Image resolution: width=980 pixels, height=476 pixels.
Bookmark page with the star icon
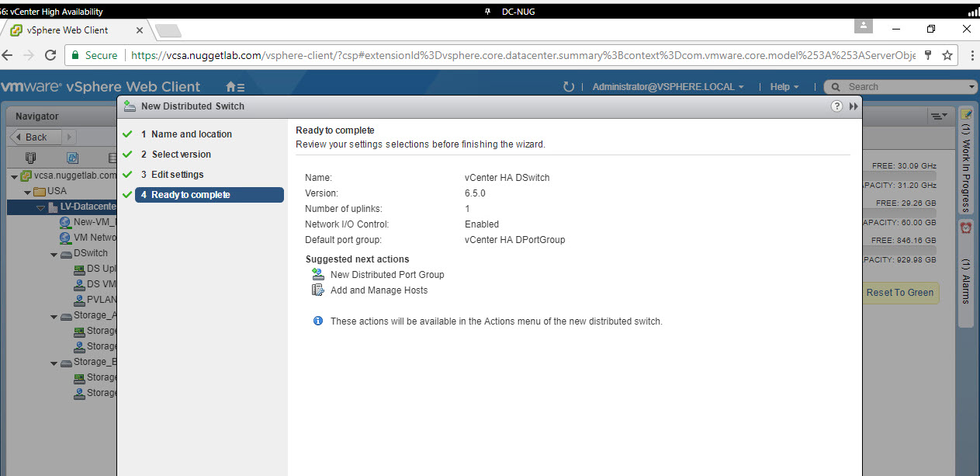tap(947, 55)
